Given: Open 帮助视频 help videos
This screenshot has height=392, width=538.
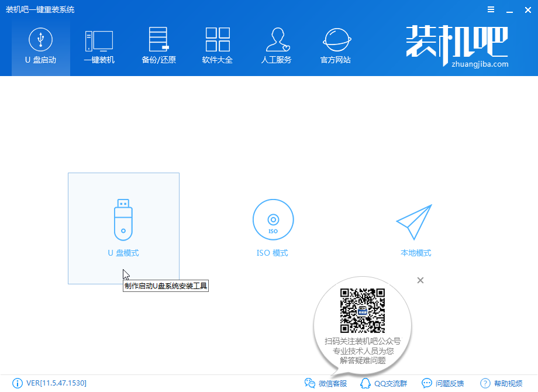Looking at the screenshot, I should click(x=502, y=383).
